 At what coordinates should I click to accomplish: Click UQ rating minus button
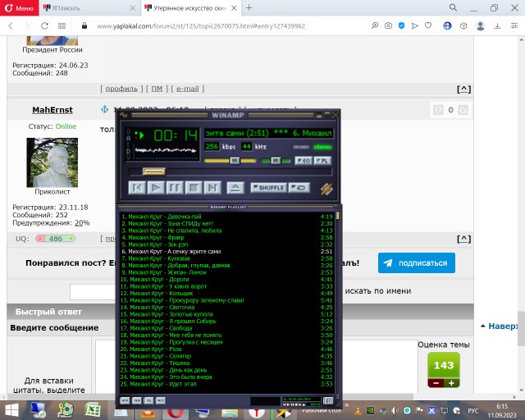[x=40, y=239]
